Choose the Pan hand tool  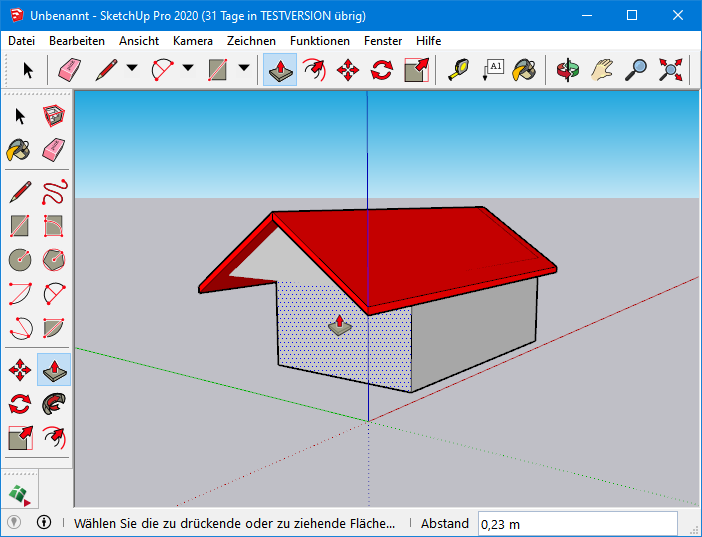coord(602,70)
